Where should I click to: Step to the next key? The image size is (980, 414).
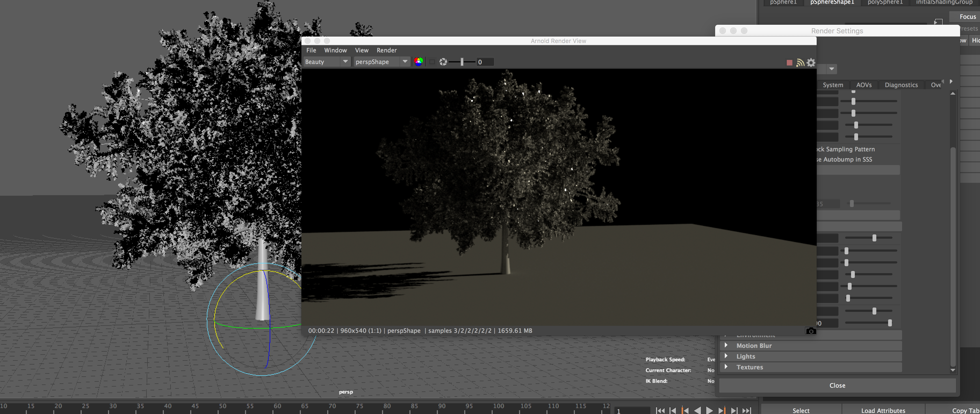click(722, 410)
